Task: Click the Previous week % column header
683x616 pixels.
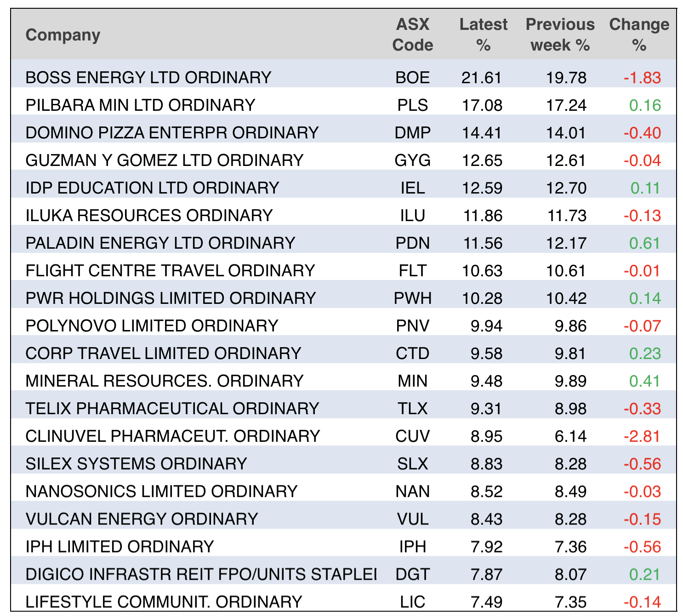Action: (560, 35)
